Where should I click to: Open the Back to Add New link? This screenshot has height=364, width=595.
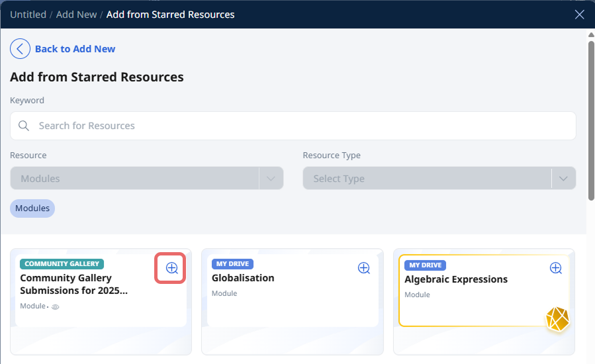pos(75,49)
